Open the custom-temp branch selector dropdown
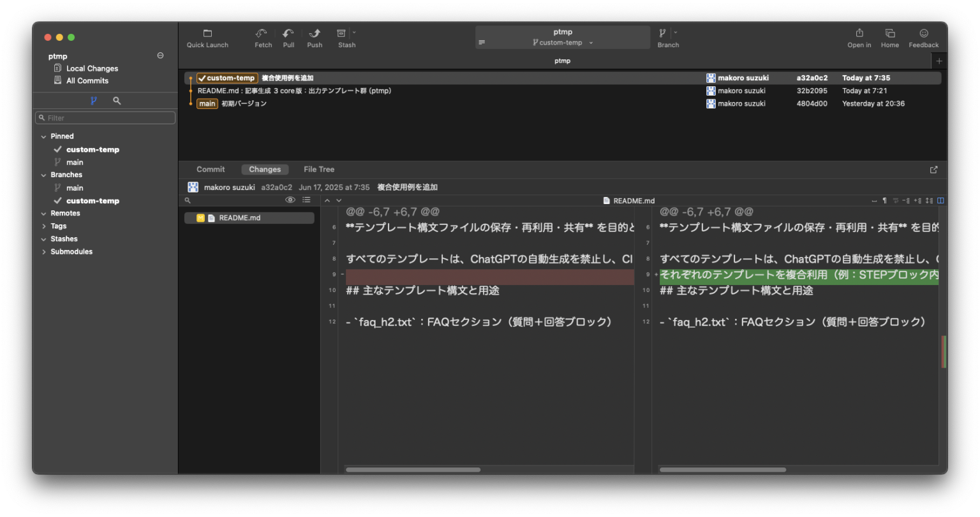 coord(563,43)
